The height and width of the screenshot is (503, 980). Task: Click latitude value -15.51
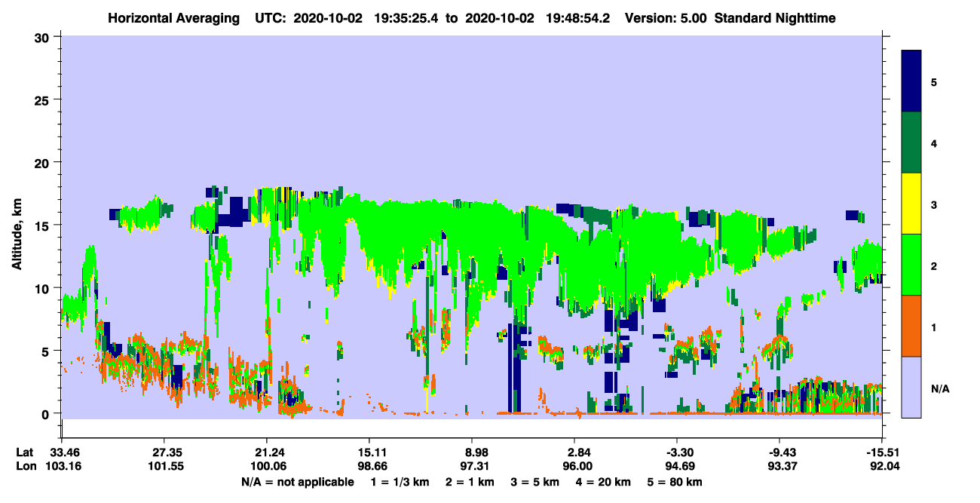(882, 452)
